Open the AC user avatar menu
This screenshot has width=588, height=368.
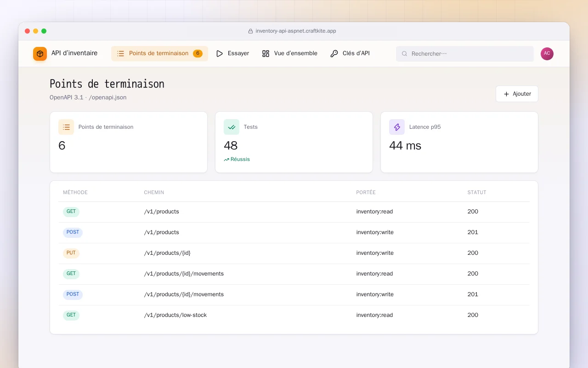(x=547, y=54)
